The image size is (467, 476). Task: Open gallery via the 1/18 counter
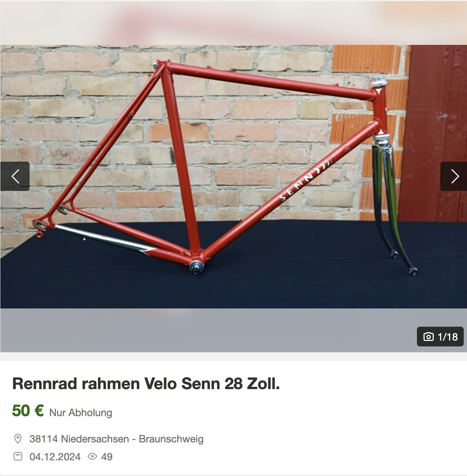[440, 337]
